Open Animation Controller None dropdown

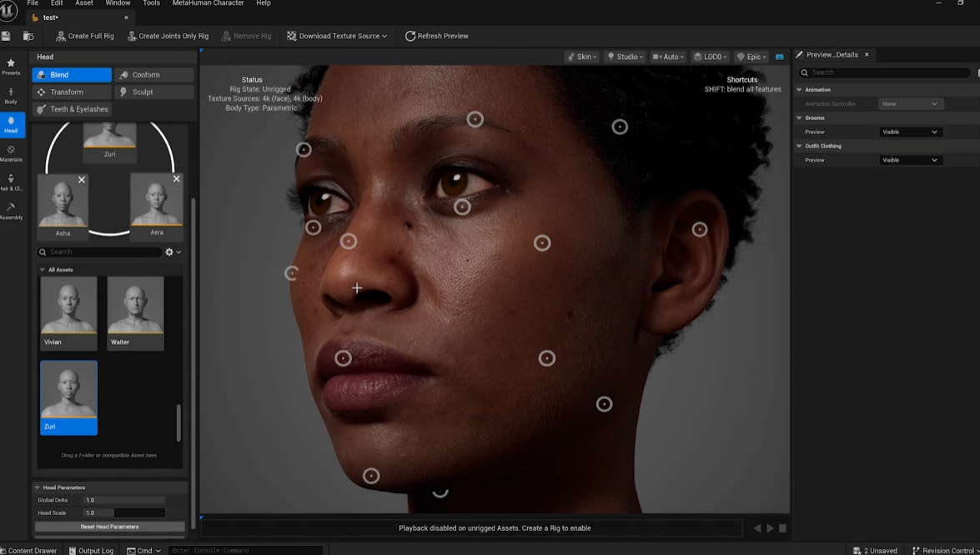(x=909, y=104)
